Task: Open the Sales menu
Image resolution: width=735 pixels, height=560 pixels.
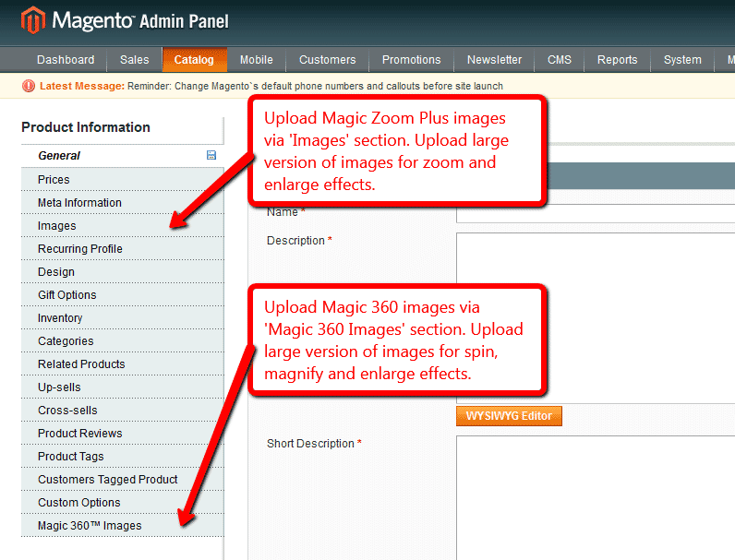Action: click(135, 60)
